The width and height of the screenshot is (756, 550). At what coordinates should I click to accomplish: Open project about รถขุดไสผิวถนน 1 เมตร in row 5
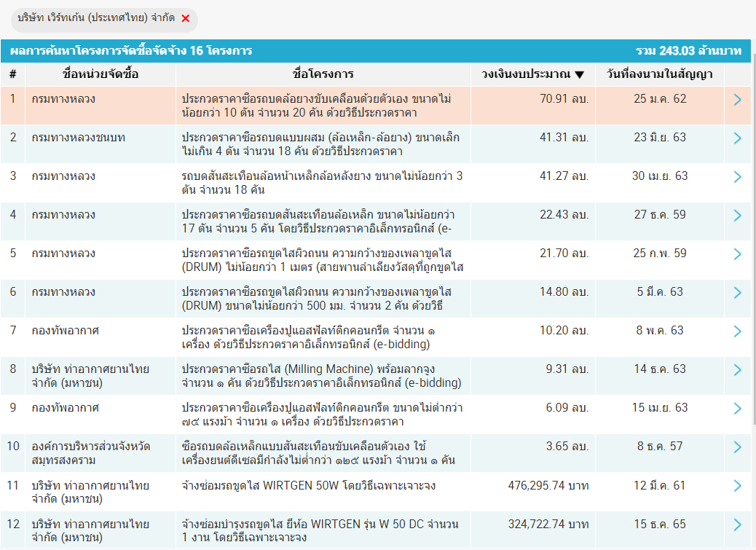pyautogui.click(x=322, y=260)
